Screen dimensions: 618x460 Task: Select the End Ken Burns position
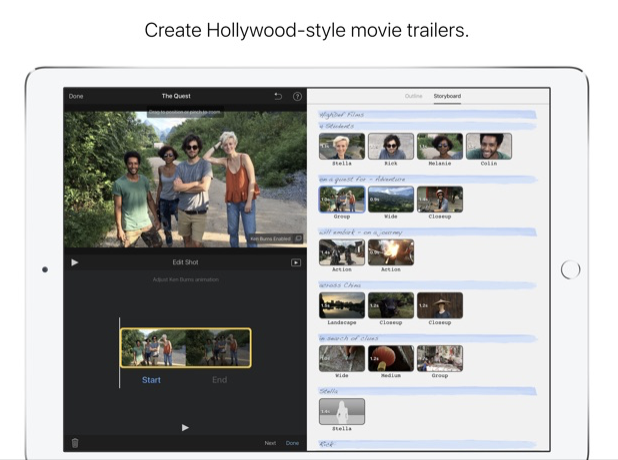tap(219, 380)
